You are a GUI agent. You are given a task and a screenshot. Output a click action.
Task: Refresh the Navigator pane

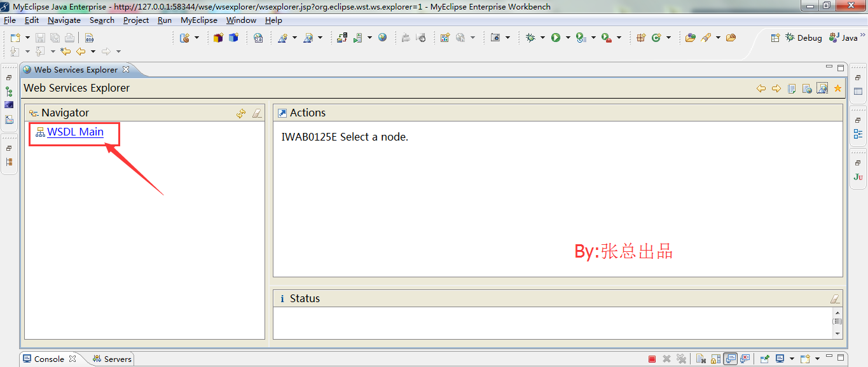(x=241, y=113)
